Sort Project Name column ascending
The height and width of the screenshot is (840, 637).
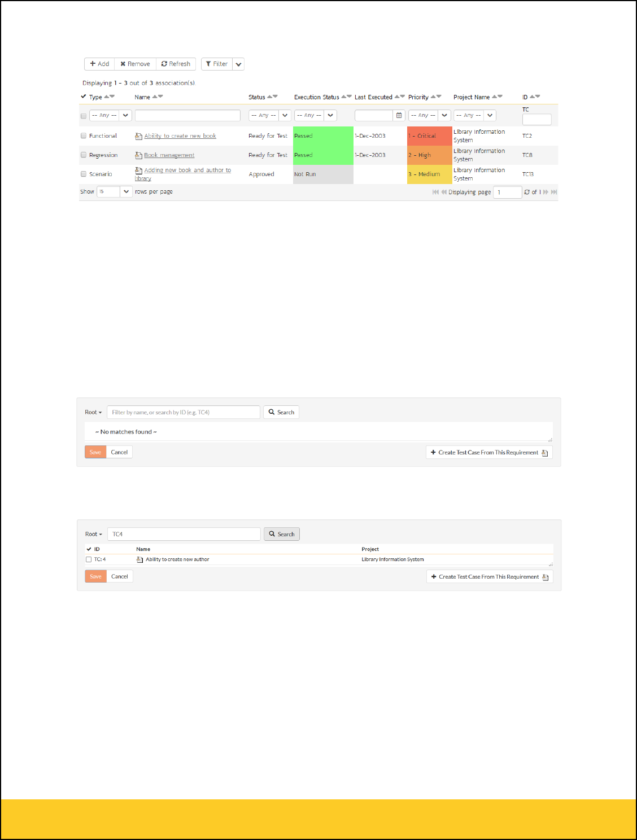(x=494, y=97)
